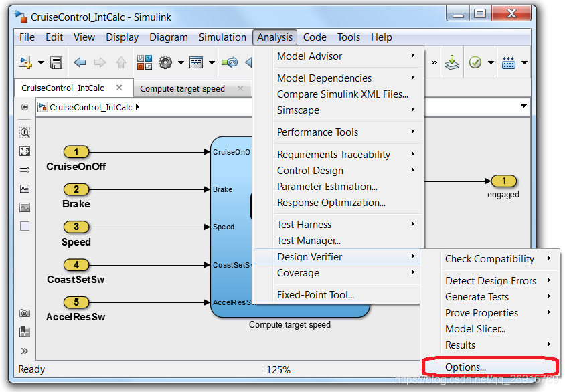The width and height of the screenshot is (565, 392).
Task: Add an annotation with text icon
Action: tap(25, 189)
